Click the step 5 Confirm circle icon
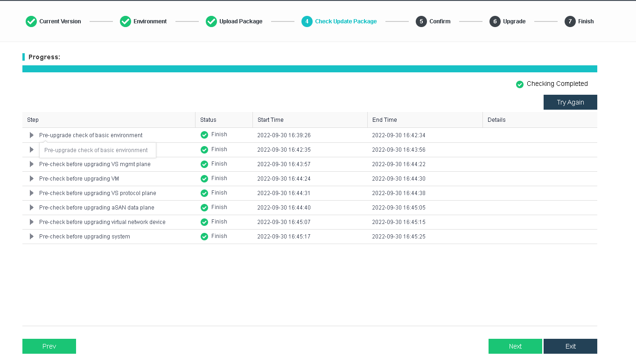This screenshot has width=636, height=364. [421, 21]
